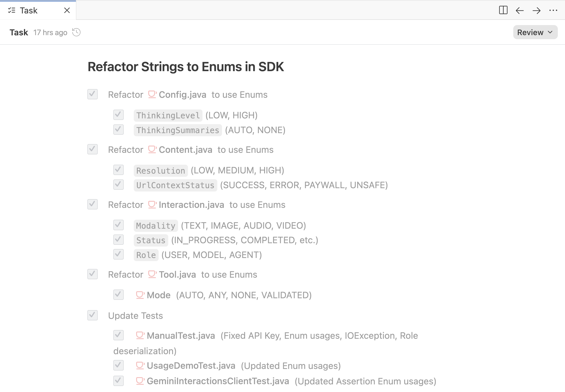Toggle the ThinkingLevel checkbox

click(x=118, y=115)
